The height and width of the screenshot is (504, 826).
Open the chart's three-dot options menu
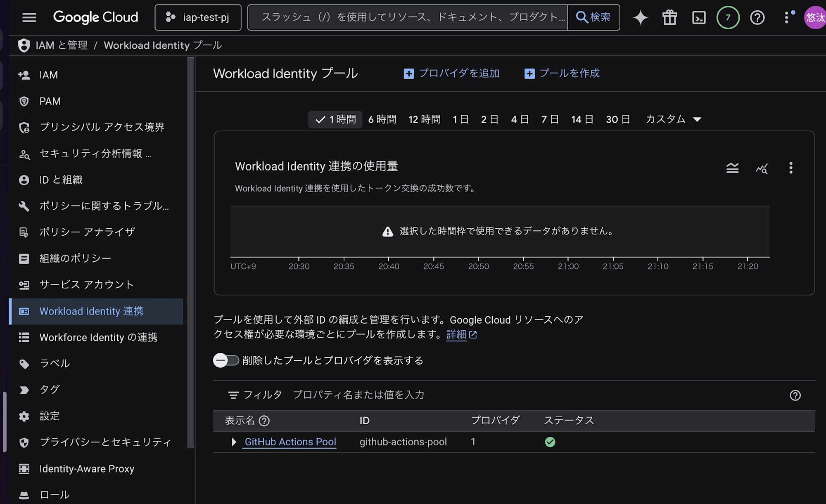[x=790, y=168]
